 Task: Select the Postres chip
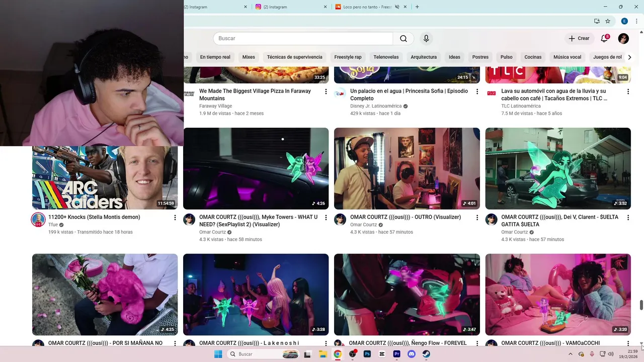click(x=480, y=57)
